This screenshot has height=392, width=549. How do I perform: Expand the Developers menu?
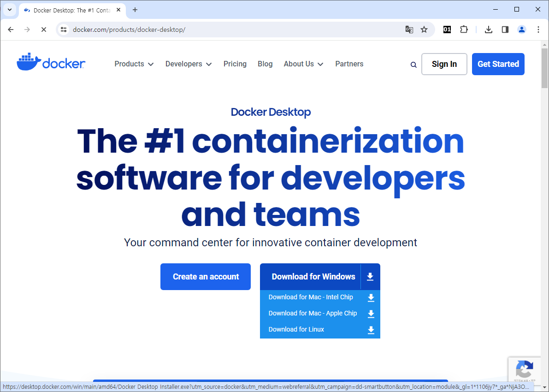pos(189,64)
